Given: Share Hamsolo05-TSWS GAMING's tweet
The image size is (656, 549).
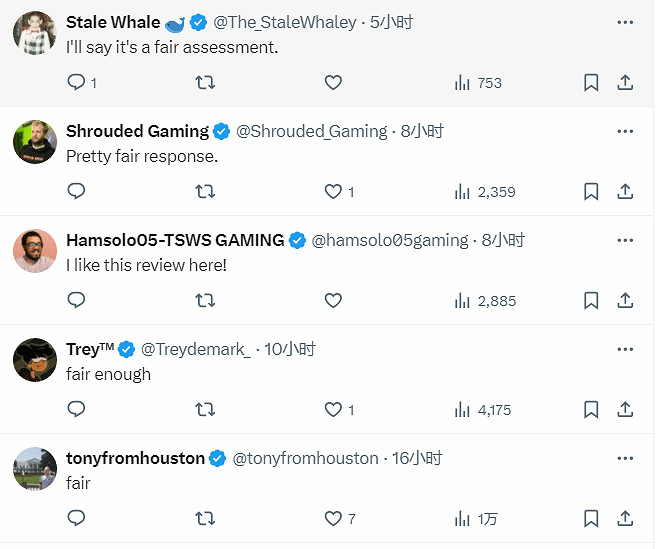Looking at the screenshot, I should point(625,300).
